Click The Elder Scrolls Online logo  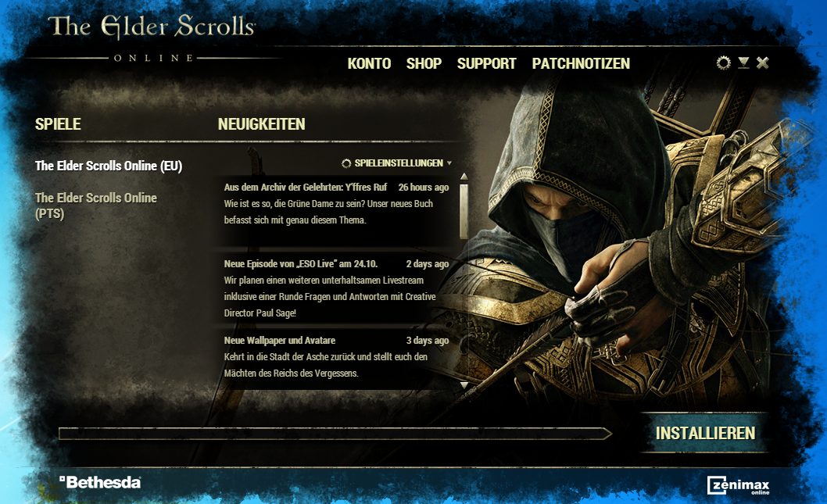coord(152,38)
